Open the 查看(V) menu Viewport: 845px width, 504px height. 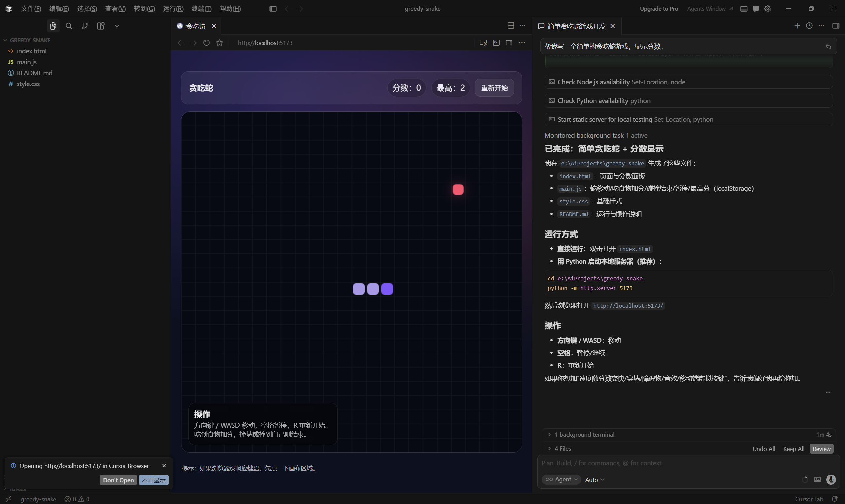click(116, 9)
